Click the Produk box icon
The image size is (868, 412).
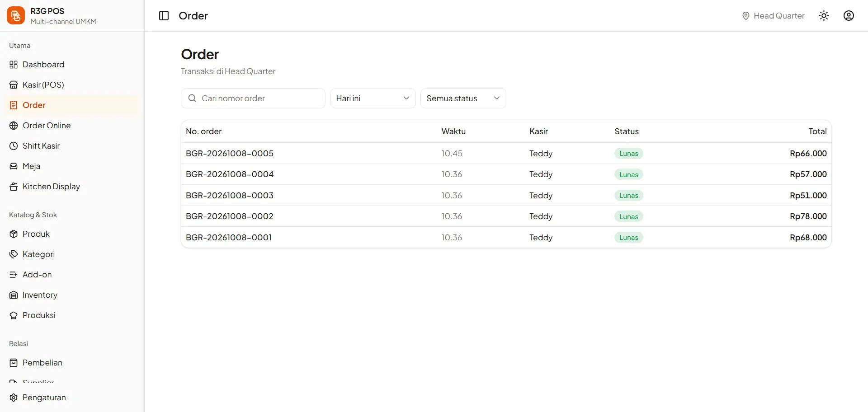(x=14, y=234)
